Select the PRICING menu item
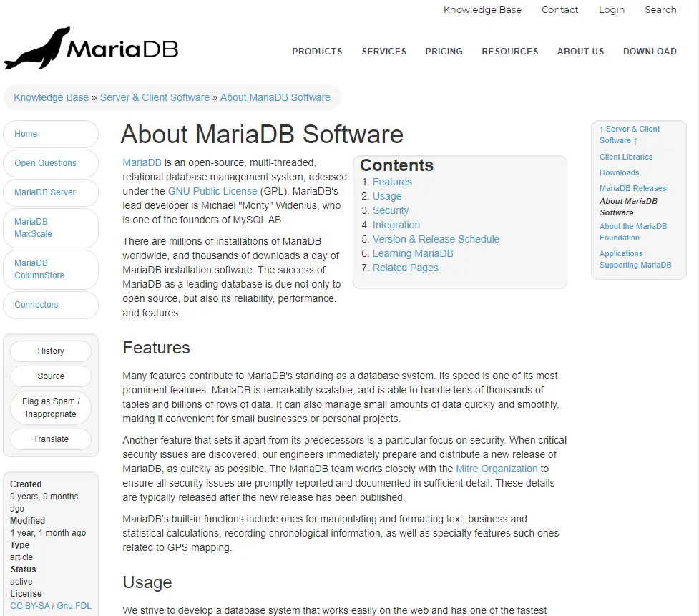699x616 pixels. tap(444, 52)
